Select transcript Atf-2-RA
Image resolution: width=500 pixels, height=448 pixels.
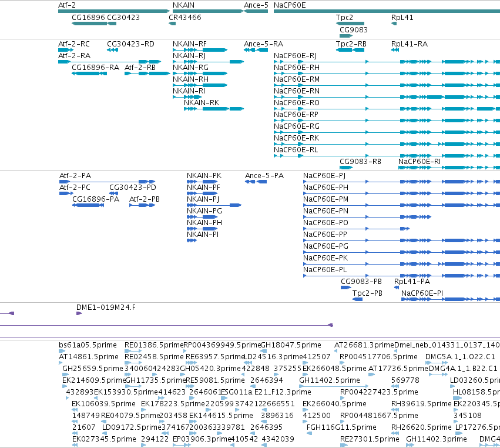(x=74, y=56)
